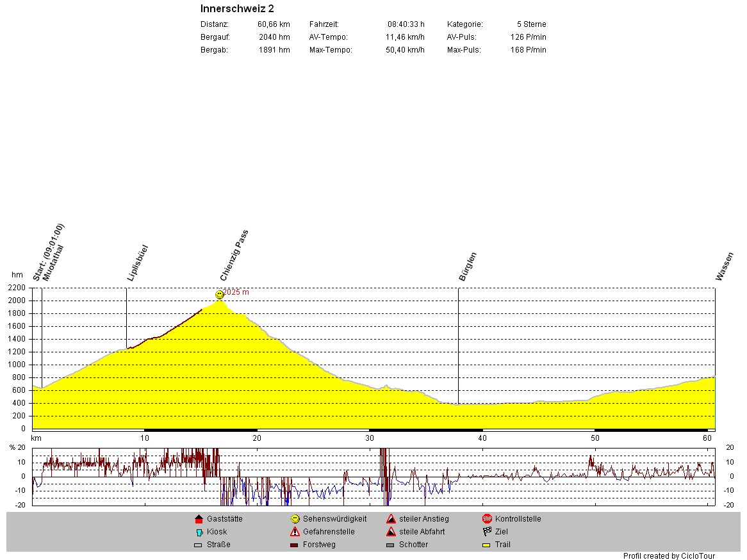Select the yellow Trail swatch in legend
Viewport: 747px width, 560px height.
[486, 545]
